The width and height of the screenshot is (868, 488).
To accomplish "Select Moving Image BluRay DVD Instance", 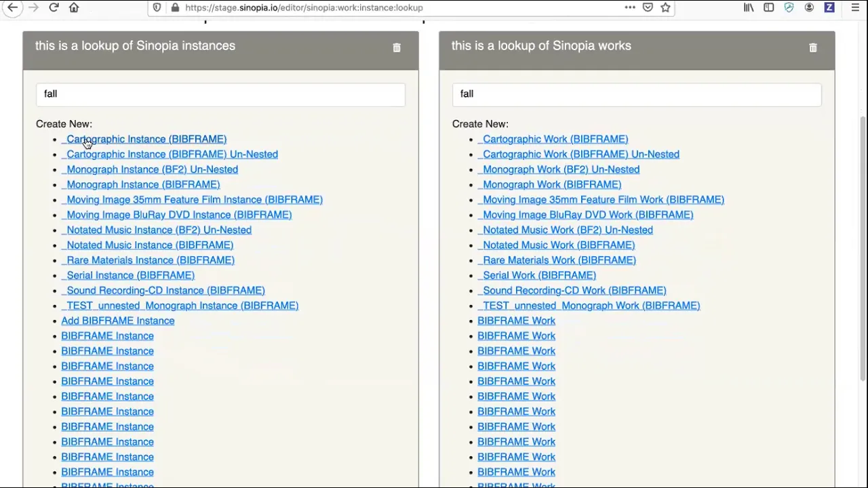I will 176,215.
